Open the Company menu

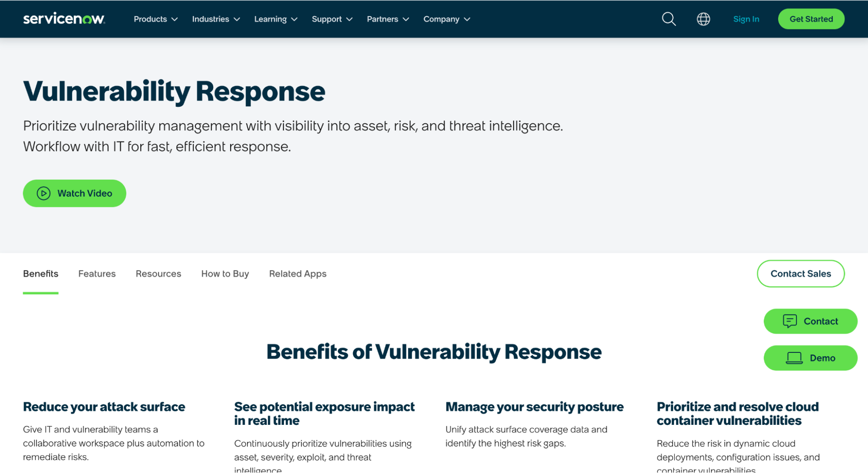point(446,19)
